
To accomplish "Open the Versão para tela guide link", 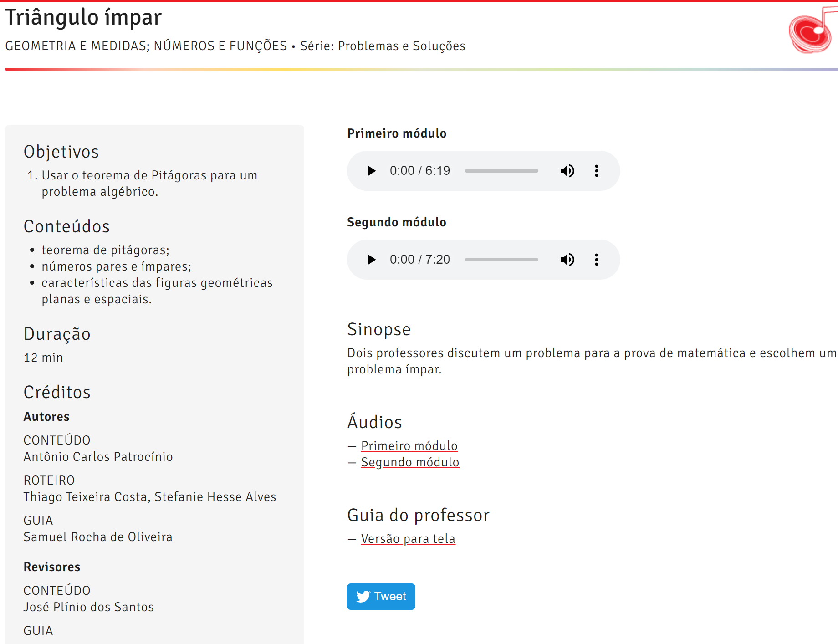I will coord(408,538).
